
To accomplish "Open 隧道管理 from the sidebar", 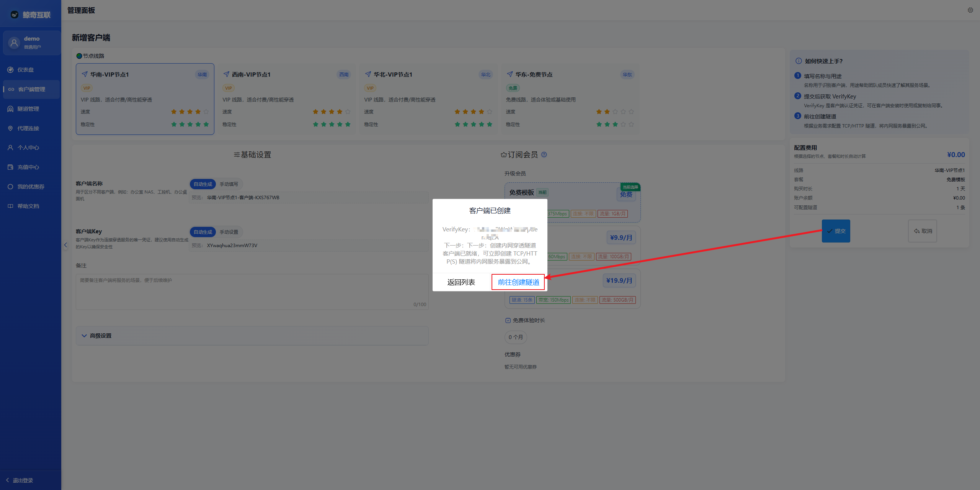I will [x=28, y=109].
